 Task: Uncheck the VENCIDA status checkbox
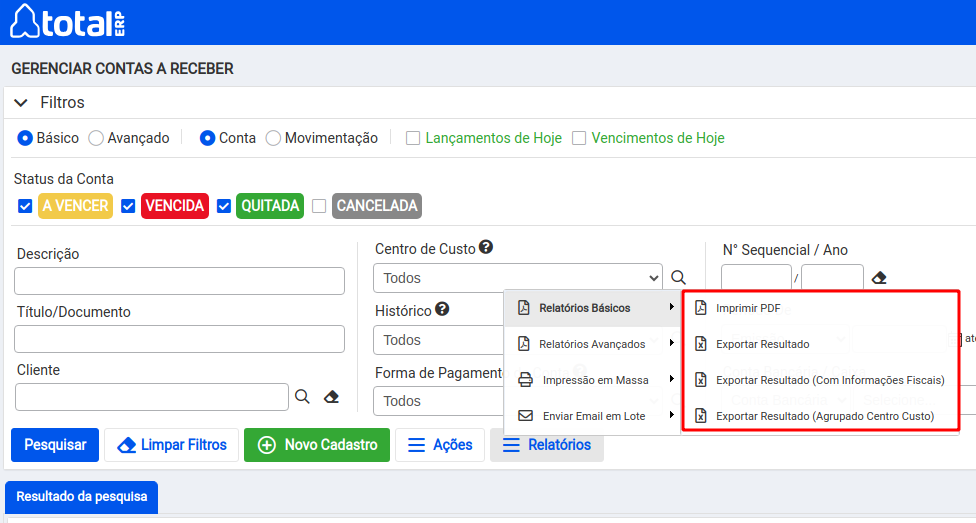point(128,206)
